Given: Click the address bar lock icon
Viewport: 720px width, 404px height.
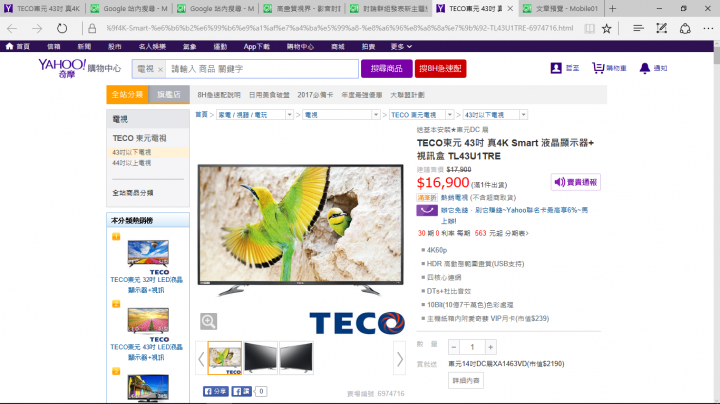Looking at the screenshot, I should pos(92,28).
